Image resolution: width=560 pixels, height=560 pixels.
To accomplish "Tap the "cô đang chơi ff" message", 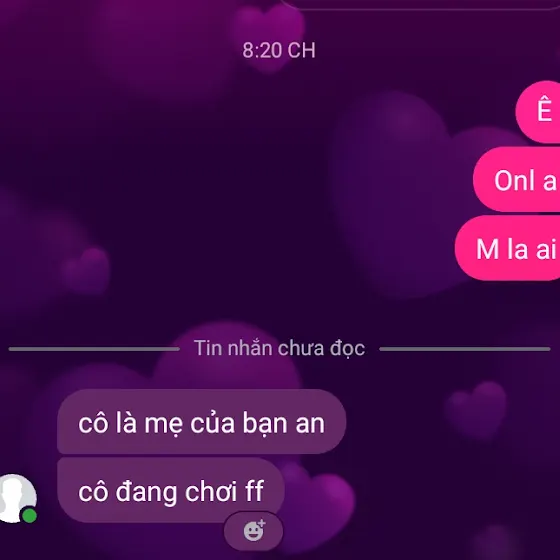I will (x=171, y=491).
